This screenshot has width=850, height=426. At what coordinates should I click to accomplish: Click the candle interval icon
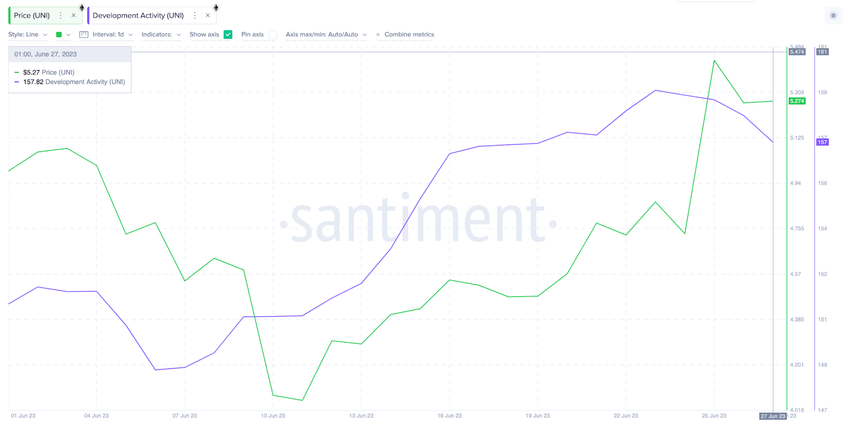[x=83, y=35]
